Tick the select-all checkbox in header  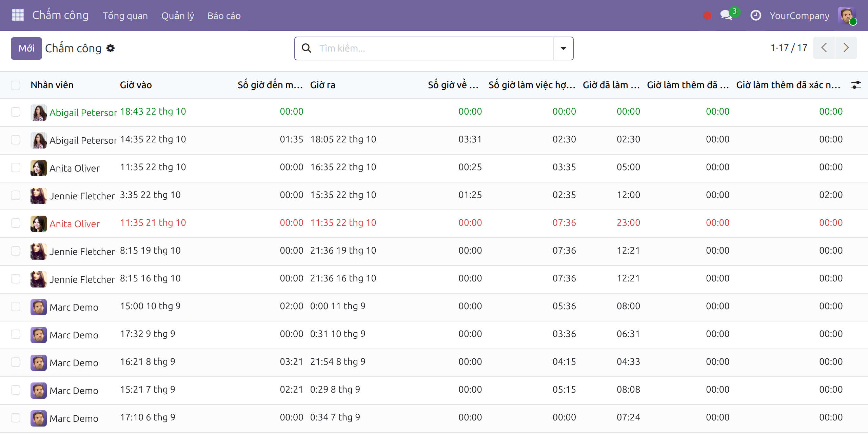point(16,85)
